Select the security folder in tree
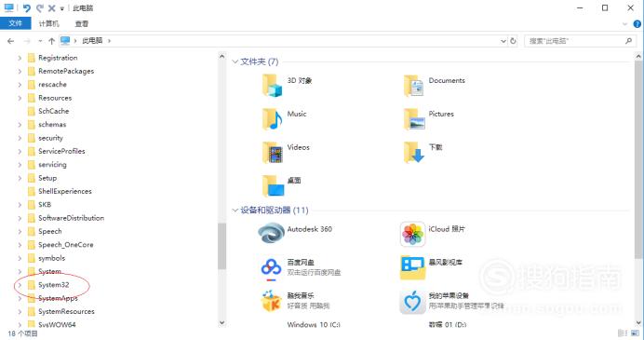 tap(50, 138)
